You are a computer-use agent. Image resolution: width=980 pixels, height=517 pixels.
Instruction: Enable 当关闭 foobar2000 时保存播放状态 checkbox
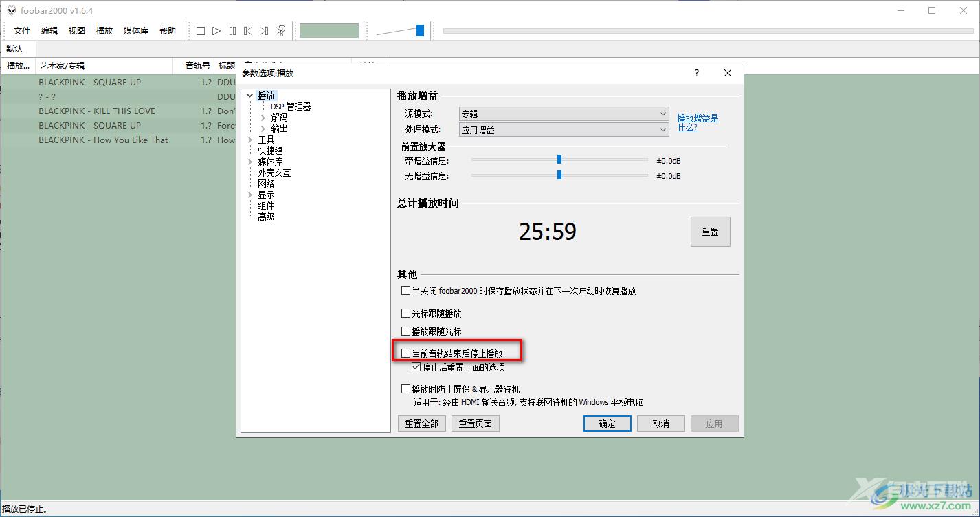pyautogui.click(x=405, y=291)
